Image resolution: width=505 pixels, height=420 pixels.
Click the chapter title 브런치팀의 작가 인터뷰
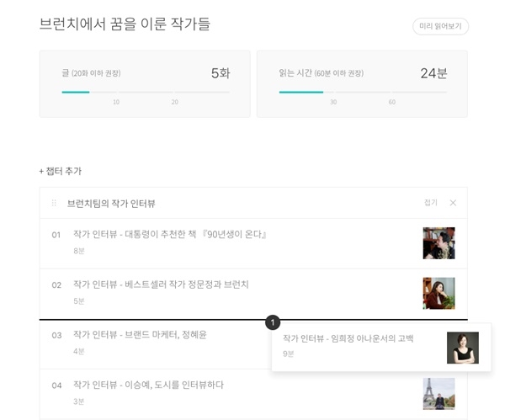click(x=111, y=204)
